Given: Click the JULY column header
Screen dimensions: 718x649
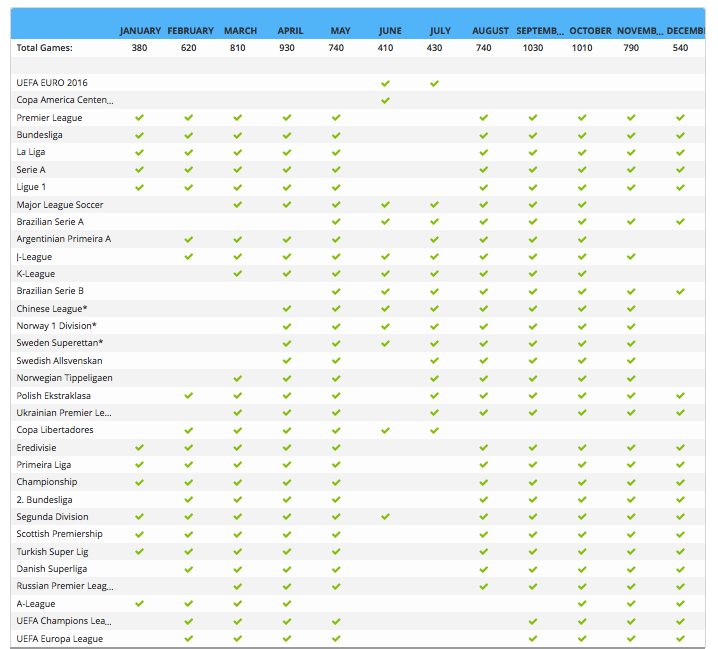Looking at the screenshot, I should 440,31.
